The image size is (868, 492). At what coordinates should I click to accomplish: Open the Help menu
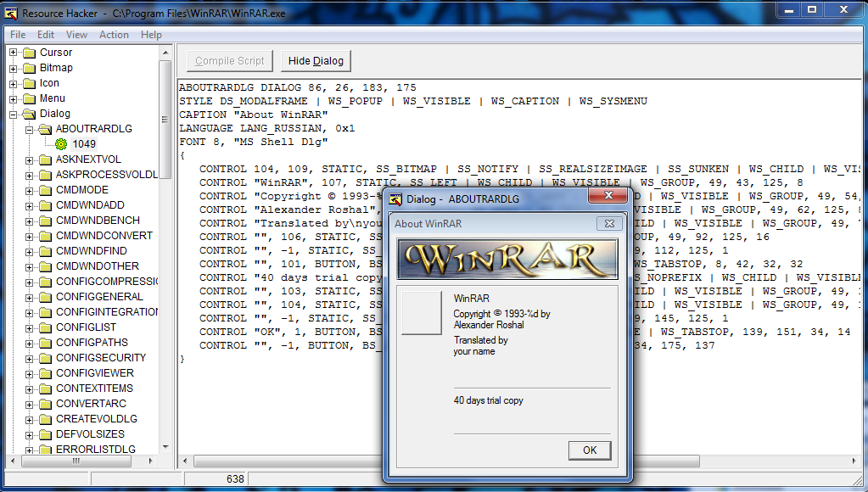pyautogui.click(x=151, y=34)
